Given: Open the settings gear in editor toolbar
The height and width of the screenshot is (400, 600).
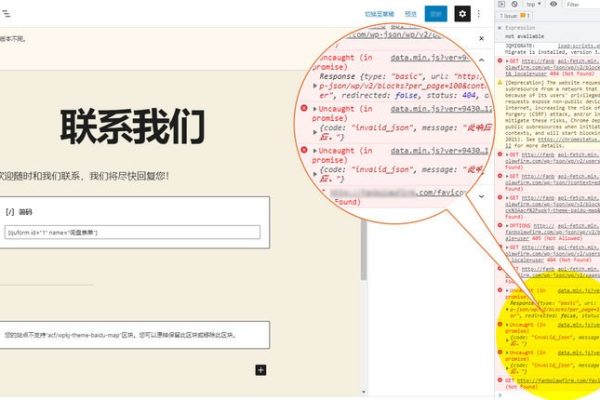Looking at the screenshot, I should pos(462,14).
